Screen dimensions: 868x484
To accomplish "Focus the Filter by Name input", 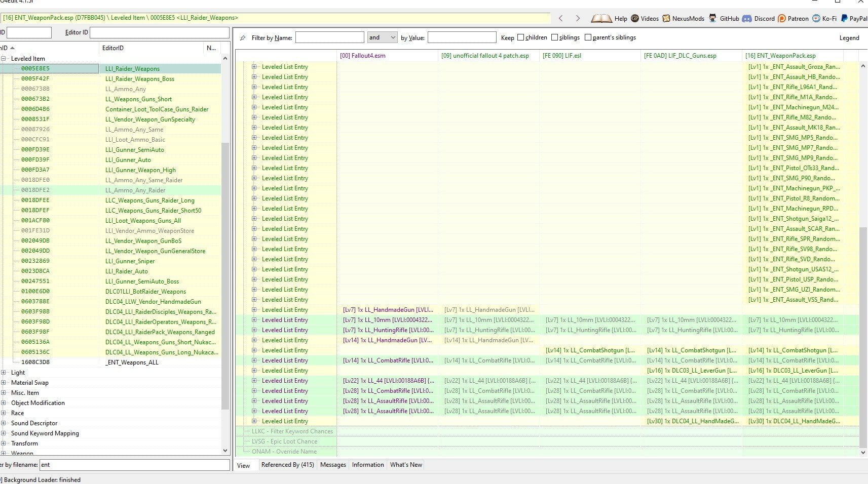I will click(329, 37).
